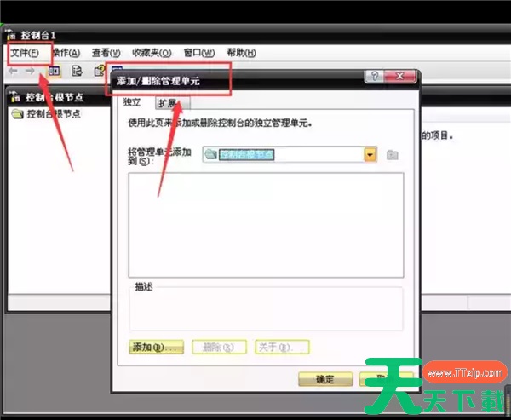511x420 pixels.
Task: Click the help question mark toolbar icon
Action: (100, 71)
